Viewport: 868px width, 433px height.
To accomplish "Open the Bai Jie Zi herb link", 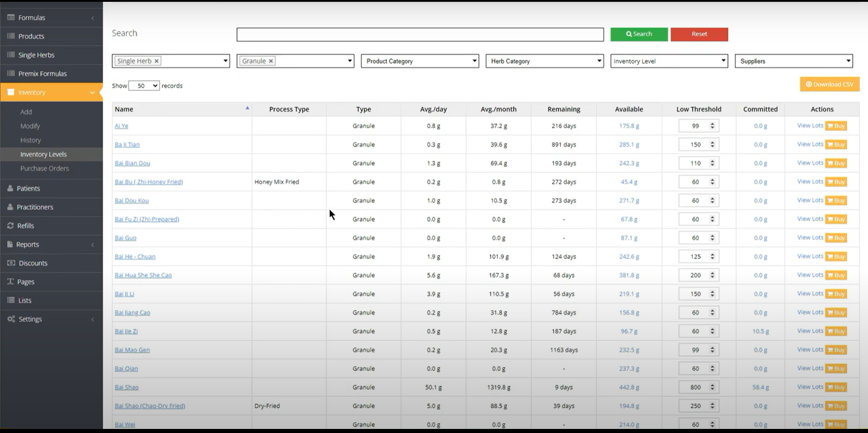I will click(126, 331).
